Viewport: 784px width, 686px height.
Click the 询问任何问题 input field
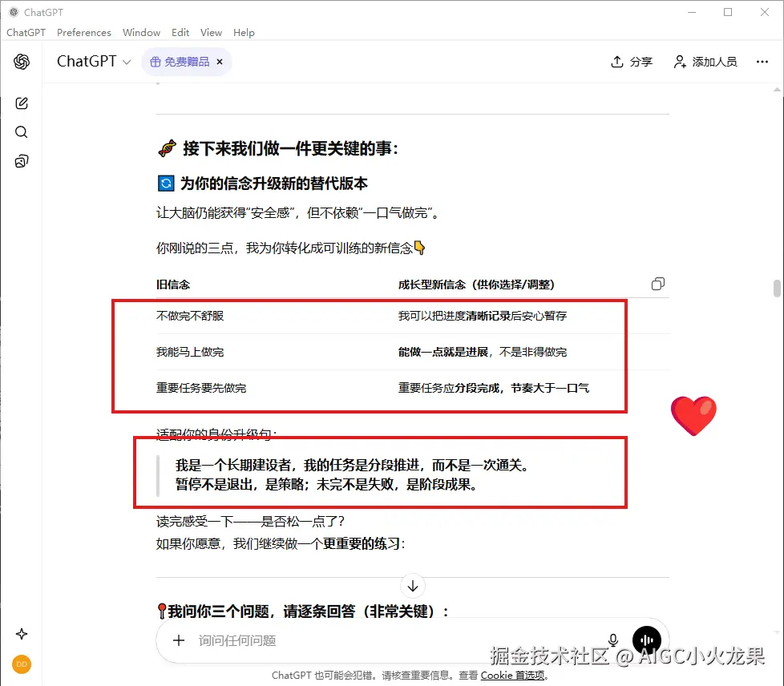point(321,640)
